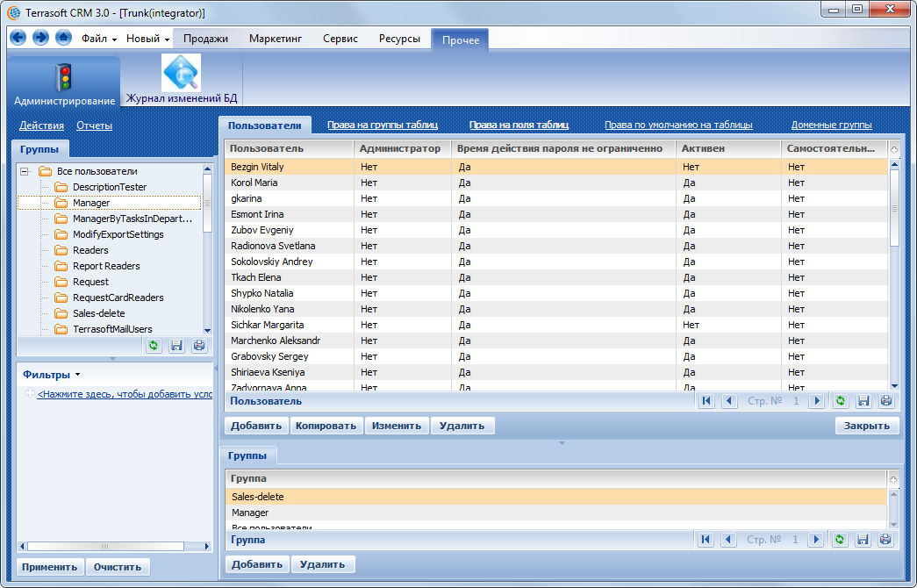917x588 pixels.
Task: Collapse the Все пользователи tree node
Action: click(x=24, y=171)
